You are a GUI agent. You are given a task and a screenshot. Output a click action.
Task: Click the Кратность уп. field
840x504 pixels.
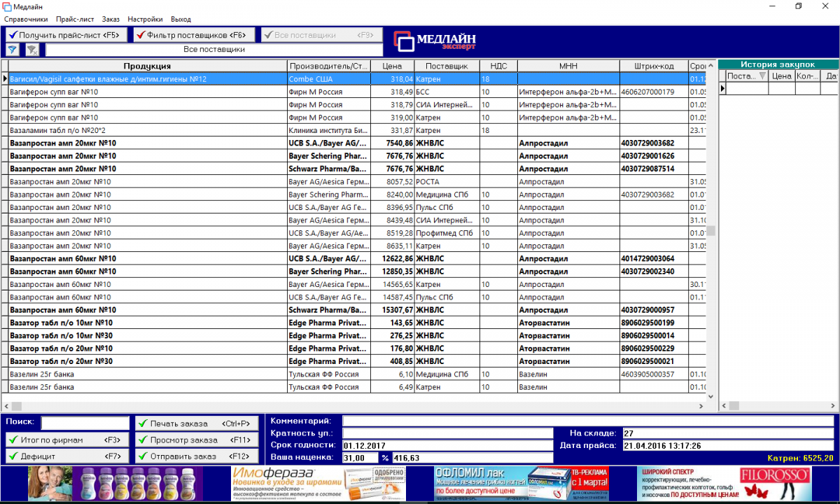pyautogui.click(x=447, y=433)
